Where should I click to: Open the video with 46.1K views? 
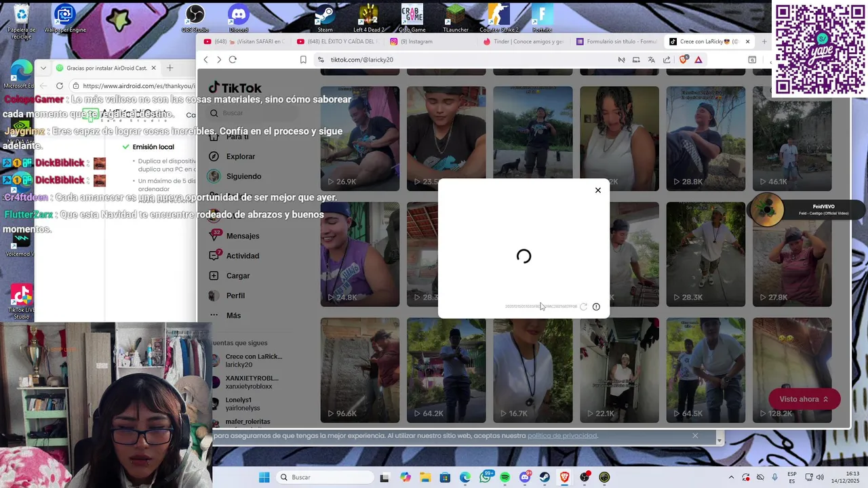(x=792, y=138)
